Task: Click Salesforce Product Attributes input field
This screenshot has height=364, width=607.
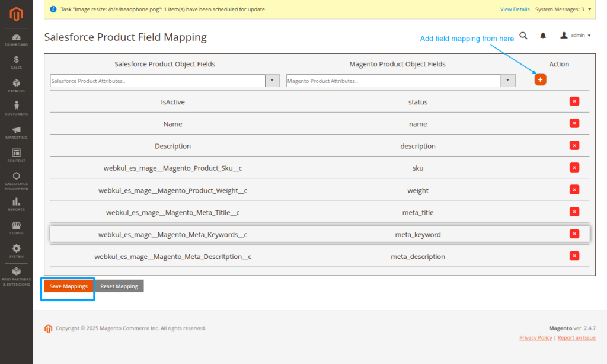Action: 158,81
